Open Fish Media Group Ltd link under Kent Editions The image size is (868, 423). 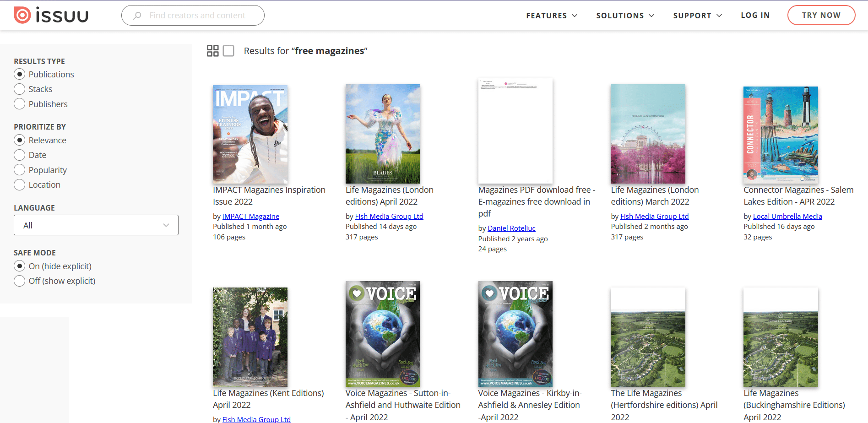tap(256, 419)
